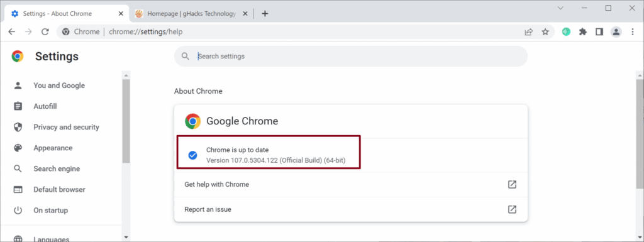Close the Settings - About Chrome tab
Image resolution: width=644 pixels, height=242 pixels.
coord(121,14)
